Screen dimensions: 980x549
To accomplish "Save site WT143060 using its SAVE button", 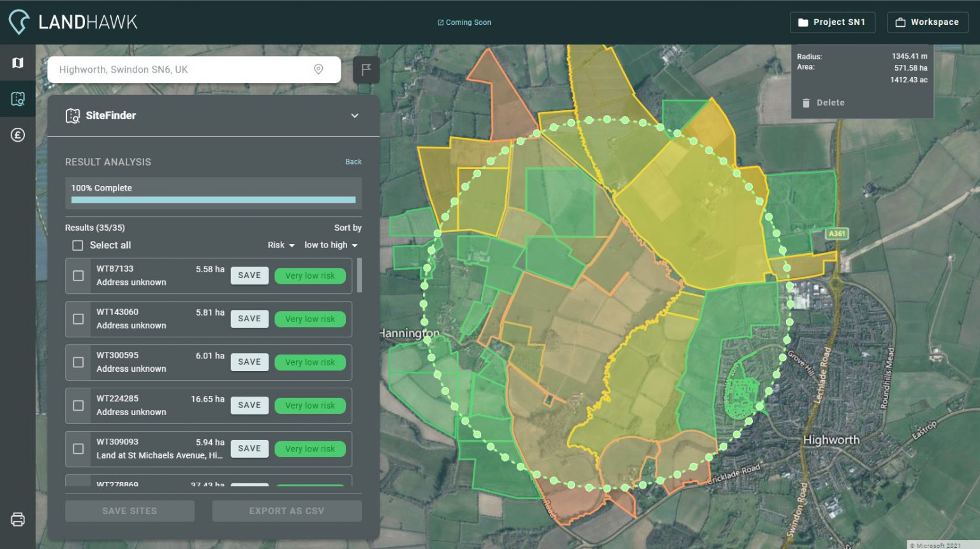I will point(249,318).
